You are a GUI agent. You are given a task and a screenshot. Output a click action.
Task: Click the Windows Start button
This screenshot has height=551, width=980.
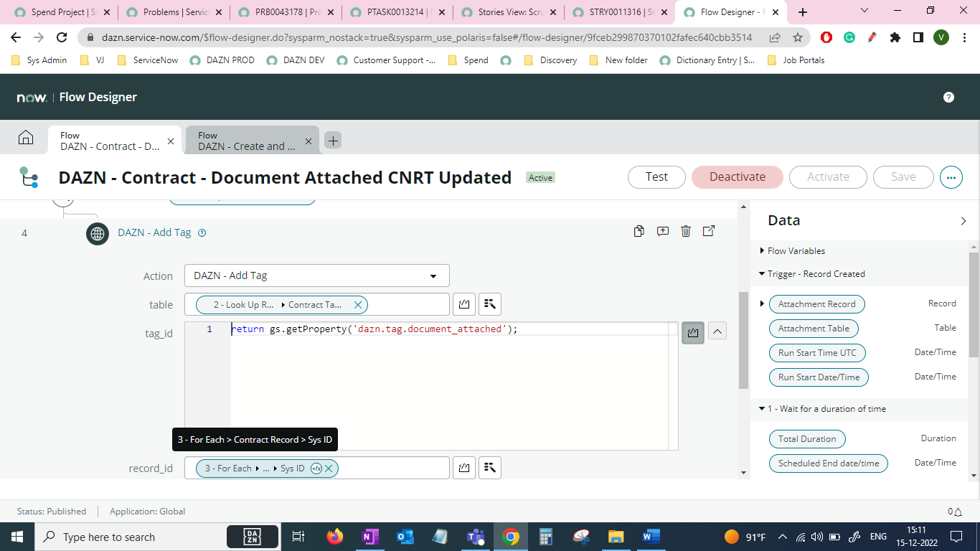(17, 537)
